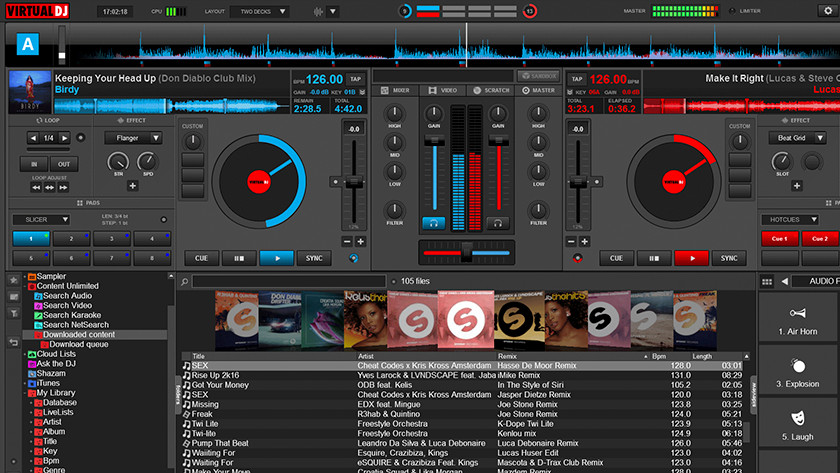Image resolution: width=840 pixels, height=473 pixels.
Task: Open the waveform display options dropdown
Action: [x=333, y=11]
